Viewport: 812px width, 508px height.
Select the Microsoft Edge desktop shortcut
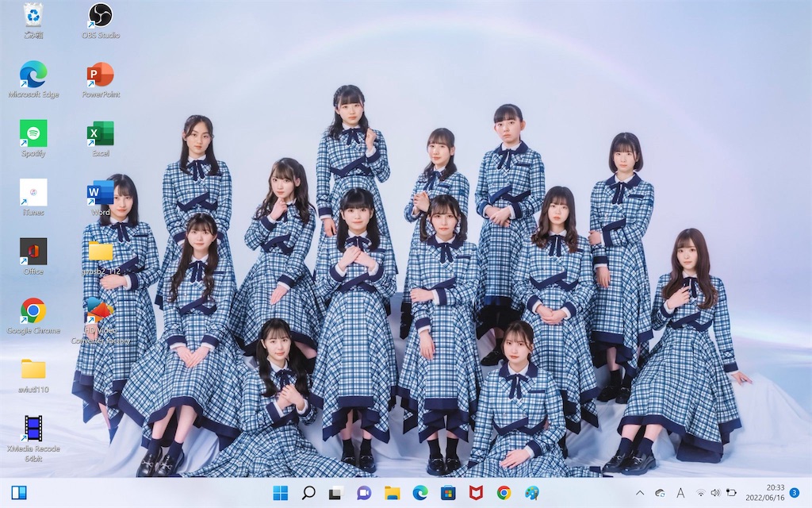click(x=33, y=80)
